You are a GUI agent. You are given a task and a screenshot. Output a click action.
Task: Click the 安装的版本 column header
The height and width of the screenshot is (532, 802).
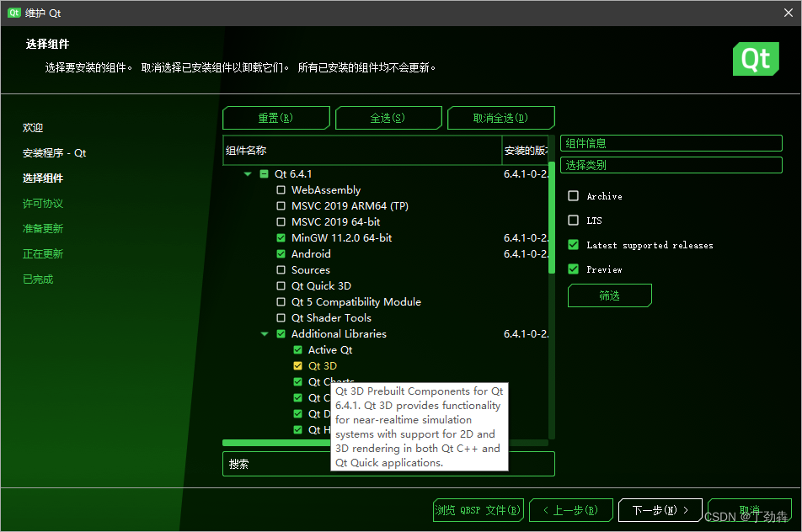pos(526,150)
